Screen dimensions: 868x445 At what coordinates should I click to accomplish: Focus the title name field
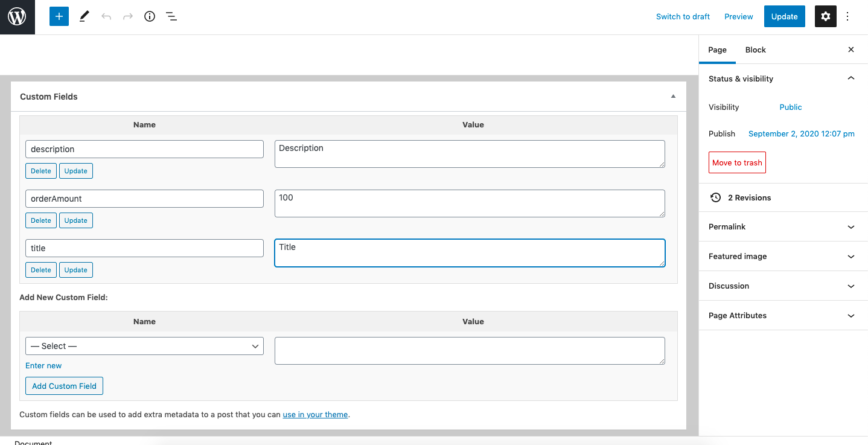coord(144,248)
